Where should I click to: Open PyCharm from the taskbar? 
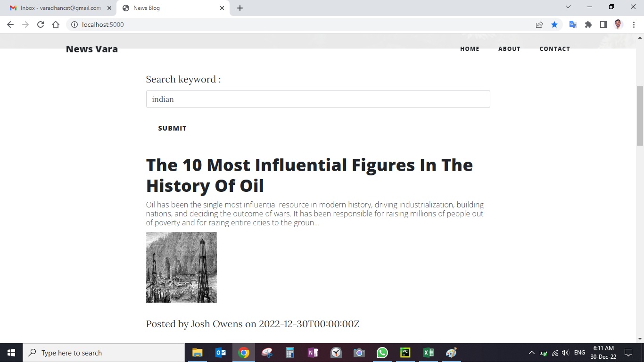tap(405, 352)
